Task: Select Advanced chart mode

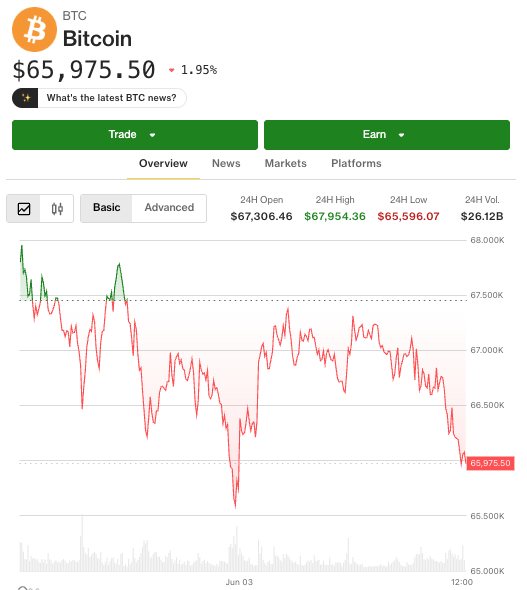Action: coord(169,208)
